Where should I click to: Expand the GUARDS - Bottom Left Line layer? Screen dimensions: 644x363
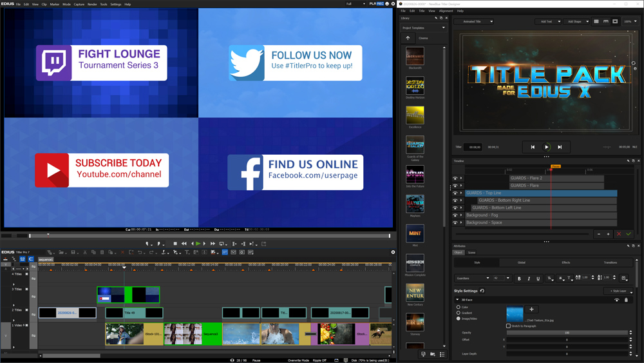click(x=461, y=208)
